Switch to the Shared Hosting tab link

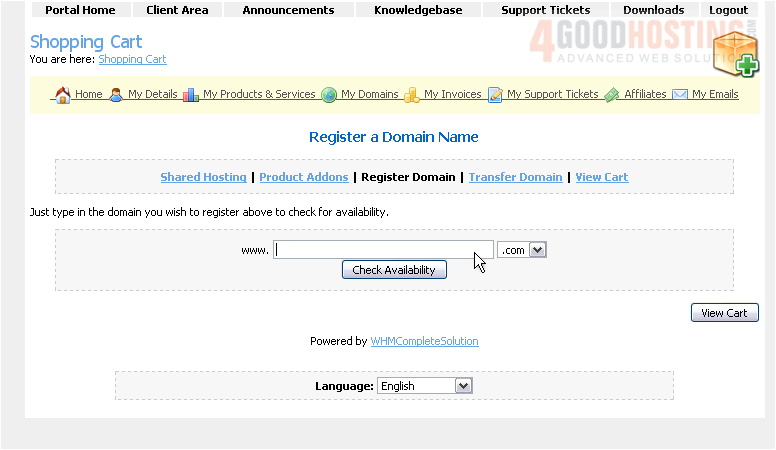click(203, 177)
